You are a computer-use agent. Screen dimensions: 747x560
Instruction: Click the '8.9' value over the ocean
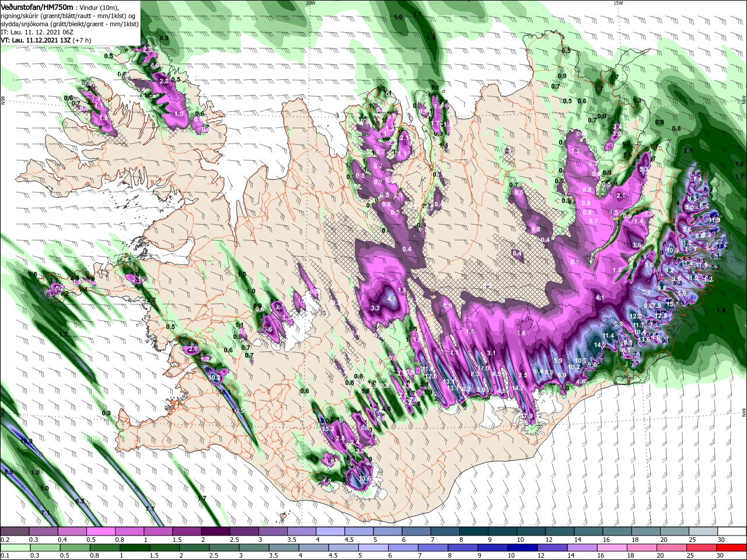(x=8, y=471)
